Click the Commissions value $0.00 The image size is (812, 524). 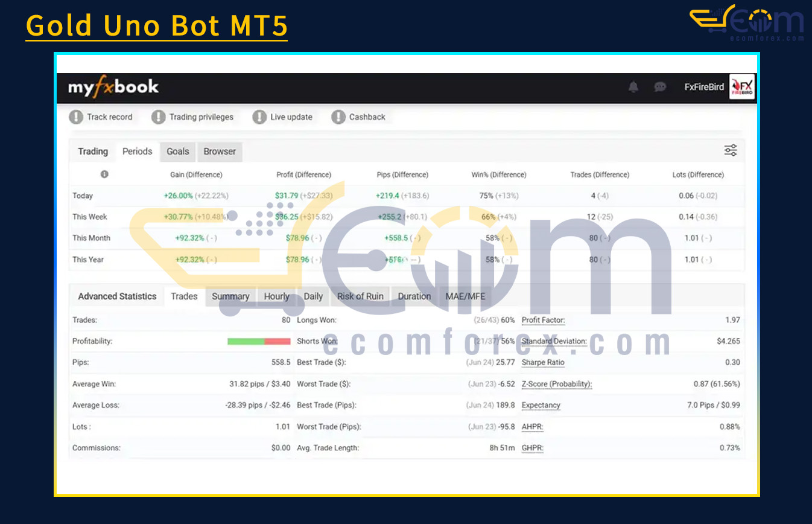point(281,448)
